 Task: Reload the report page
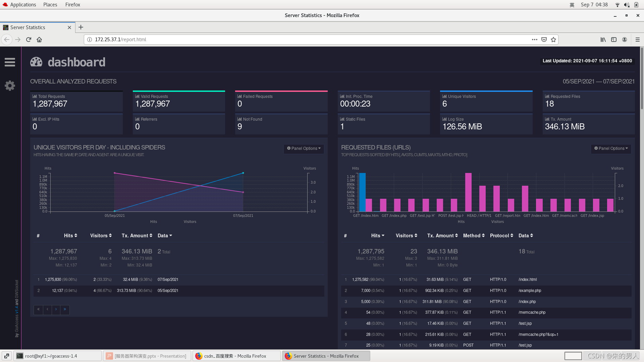click(29, 40)
